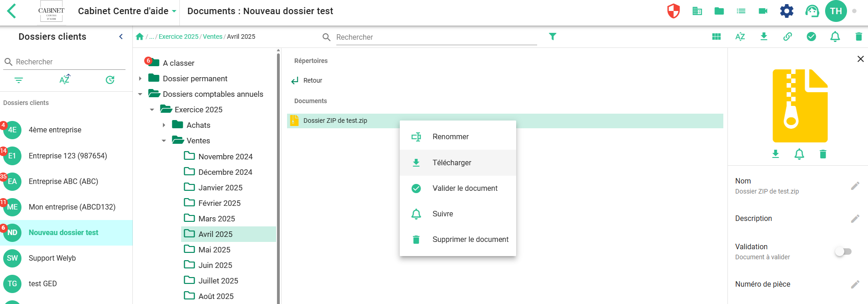Open the task list icon in top bar

741,11
